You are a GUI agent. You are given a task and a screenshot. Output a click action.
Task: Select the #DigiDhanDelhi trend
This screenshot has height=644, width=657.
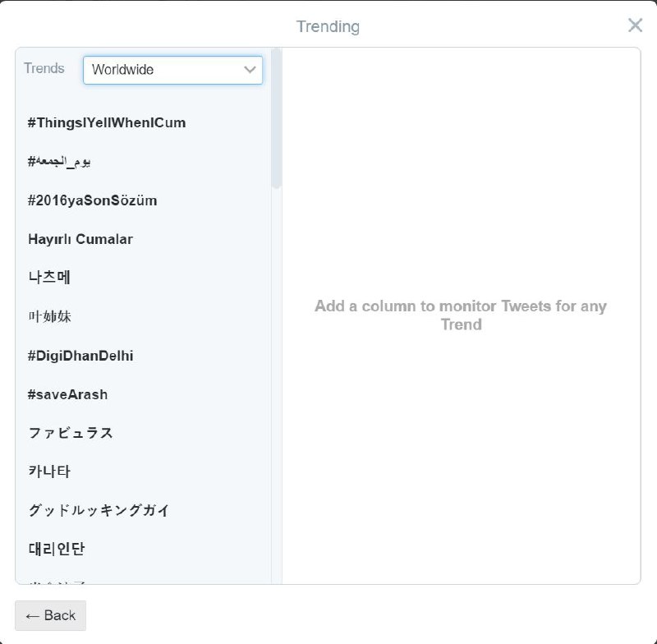pos(80,356)
